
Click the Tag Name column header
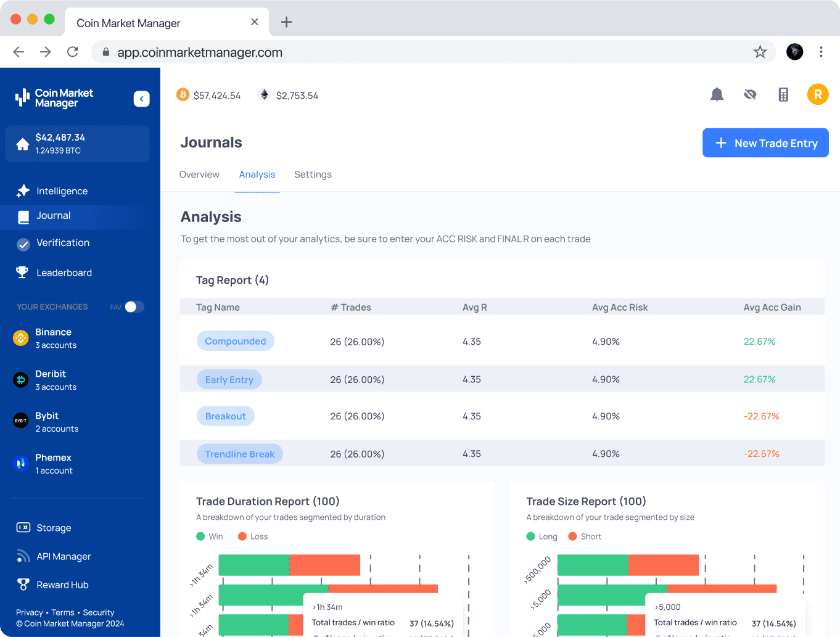[218, 307]
